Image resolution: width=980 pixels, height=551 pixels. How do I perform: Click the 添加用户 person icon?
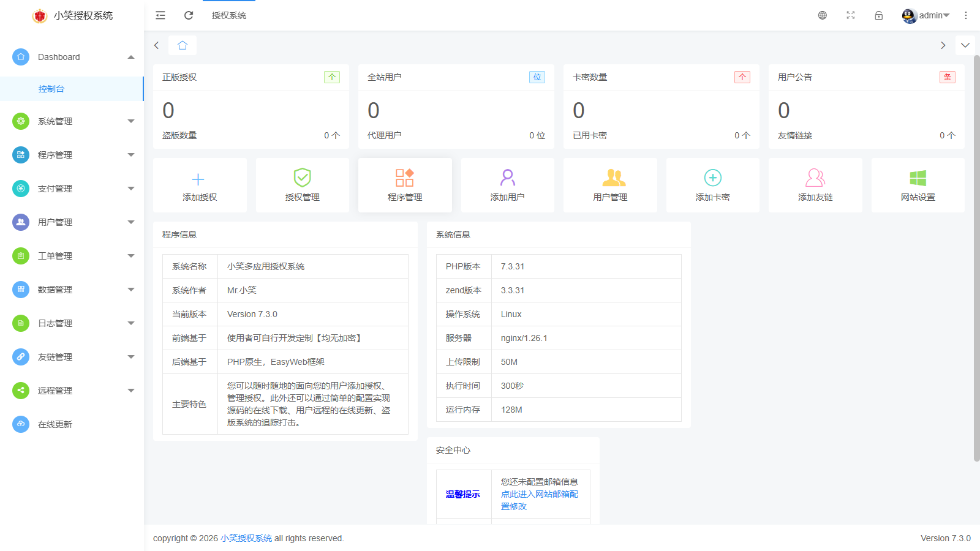pyautogui.click(x=507, y=178)
